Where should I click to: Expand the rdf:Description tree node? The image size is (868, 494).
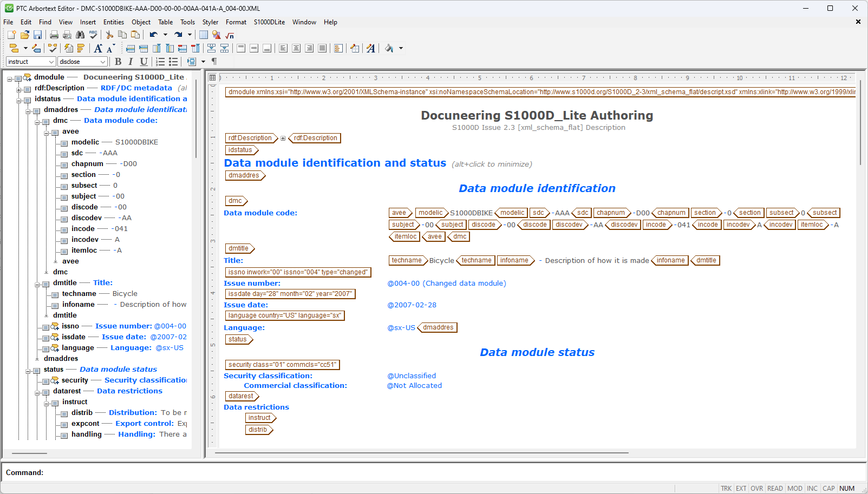pyautogui.click(x=19, y=90)
